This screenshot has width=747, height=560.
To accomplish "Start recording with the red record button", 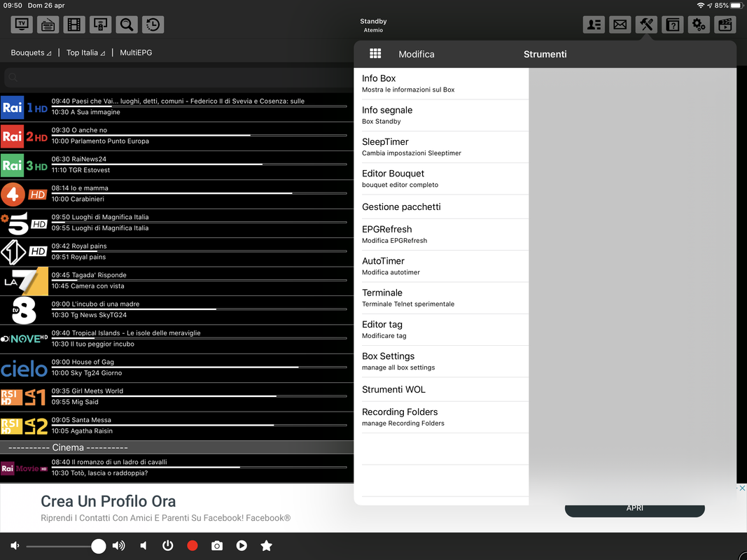I will (193, 546).
